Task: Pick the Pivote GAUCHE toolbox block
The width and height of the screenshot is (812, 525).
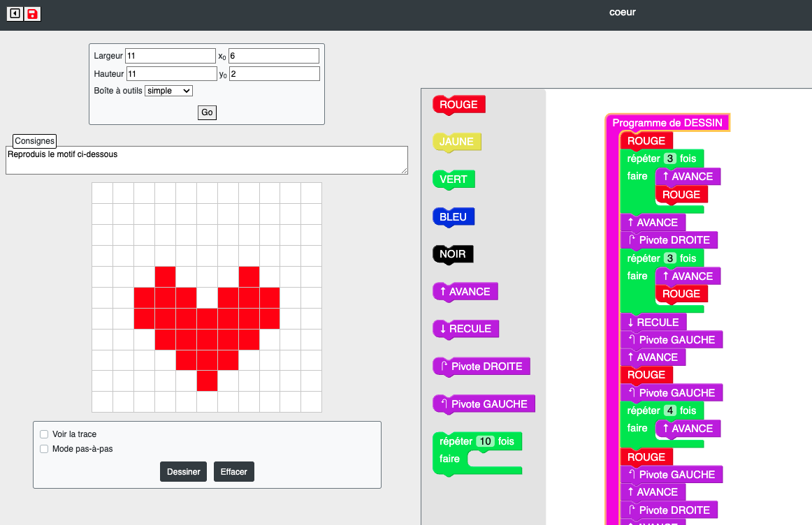Action: (x=484, y=404)
